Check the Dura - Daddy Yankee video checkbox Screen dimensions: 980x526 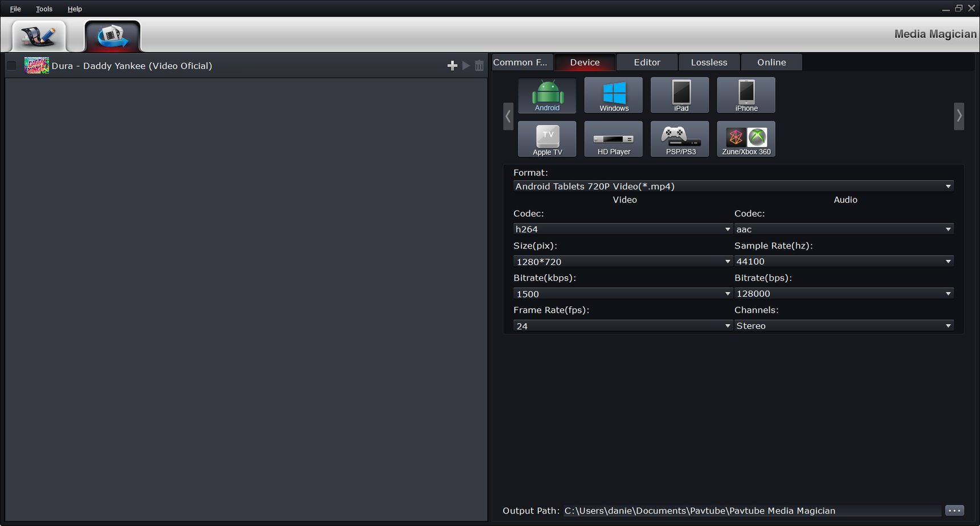(x=11, y=66)
